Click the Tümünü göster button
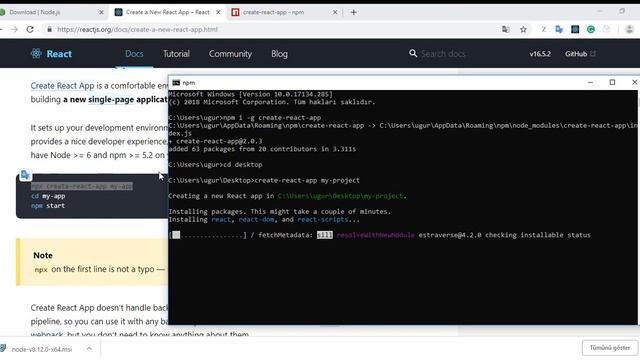This screenshot has width=640, height=360. 610,348
